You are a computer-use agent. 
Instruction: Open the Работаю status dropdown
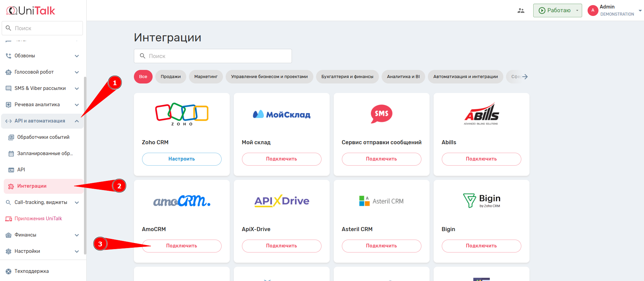tap(557, 11)
